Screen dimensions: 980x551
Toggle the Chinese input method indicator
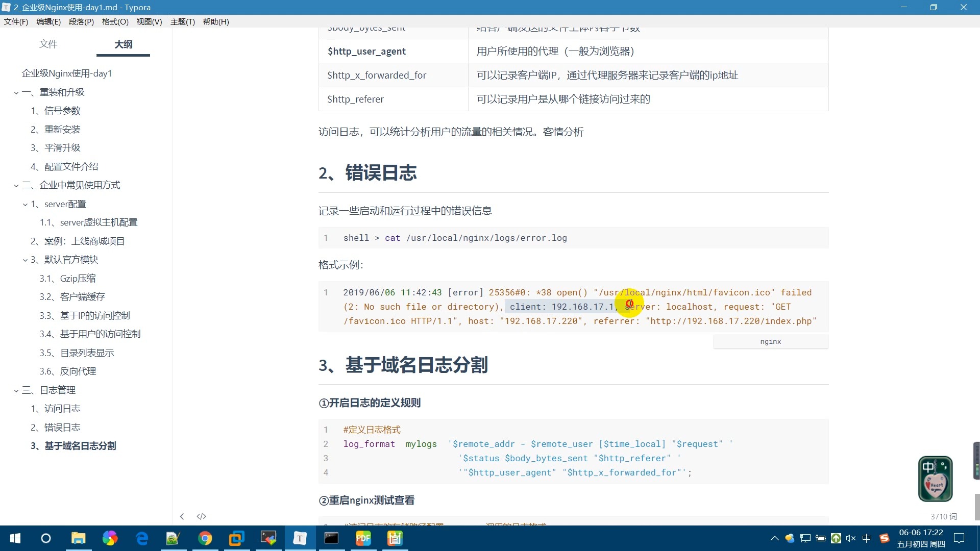pyautogui.click(x=866, y=538)
